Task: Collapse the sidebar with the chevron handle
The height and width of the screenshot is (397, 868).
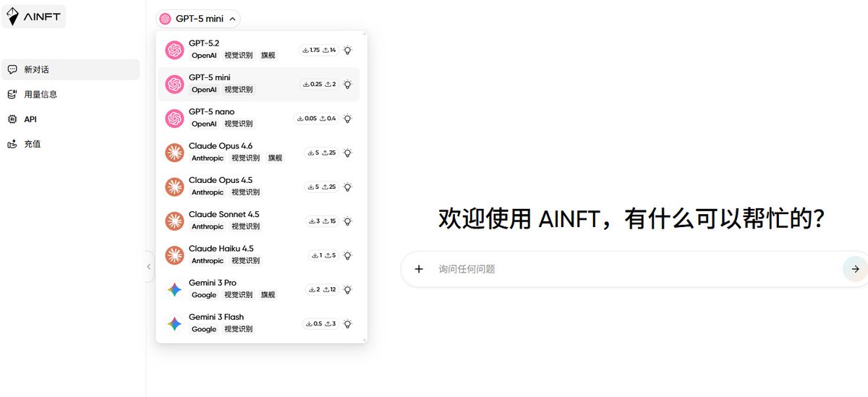Action: 149,266
